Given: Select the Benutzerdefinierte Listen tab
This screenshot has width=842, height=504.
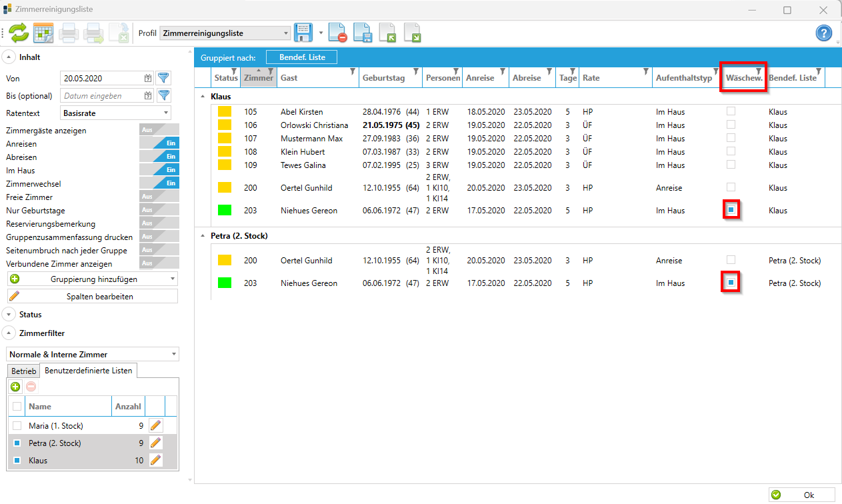Looking at the screenshot, I should (89, 371).
